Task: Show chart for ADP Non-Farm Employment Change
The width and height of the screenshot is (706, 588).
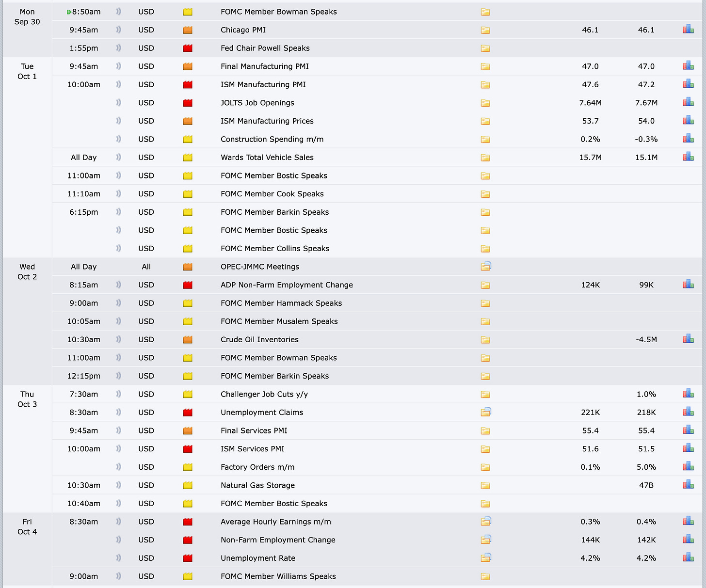Action: coord(688,284)
